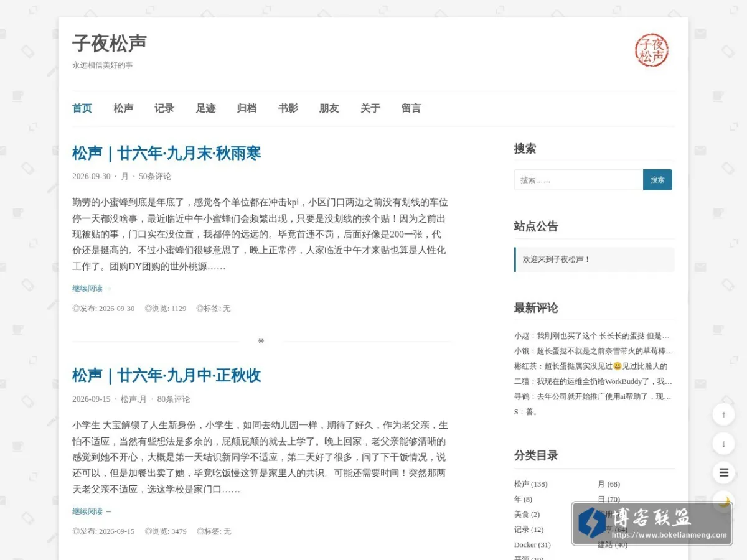Open the 记录 (12) category

(529, 530)
